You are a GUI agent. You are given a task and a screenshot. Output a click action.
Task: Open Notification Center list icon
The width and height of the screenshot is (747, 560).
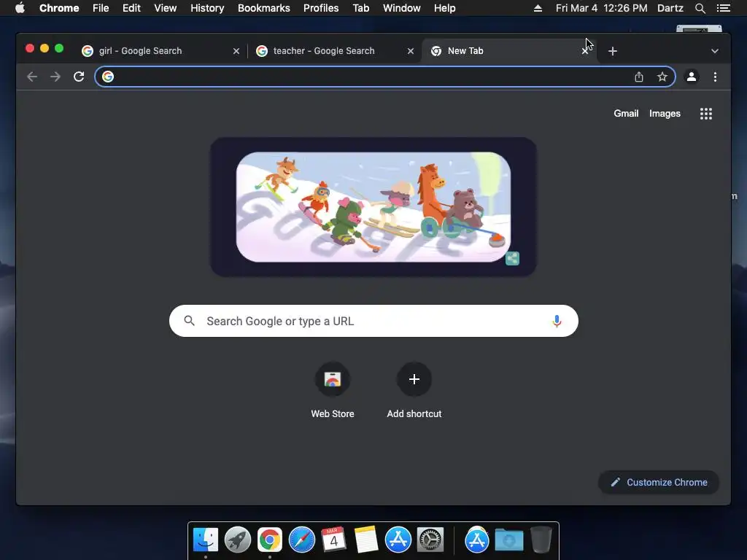click(724, 8)
